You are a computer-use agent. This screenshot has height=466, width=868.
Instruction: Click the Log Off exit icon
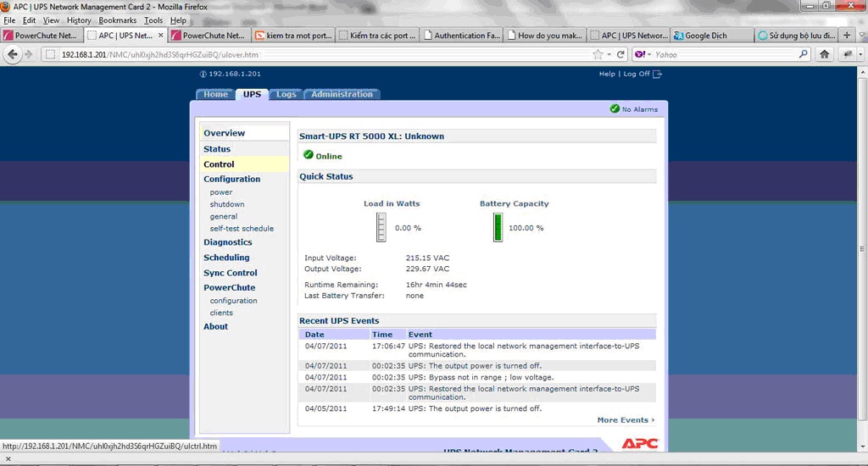[x=657, y=74]
